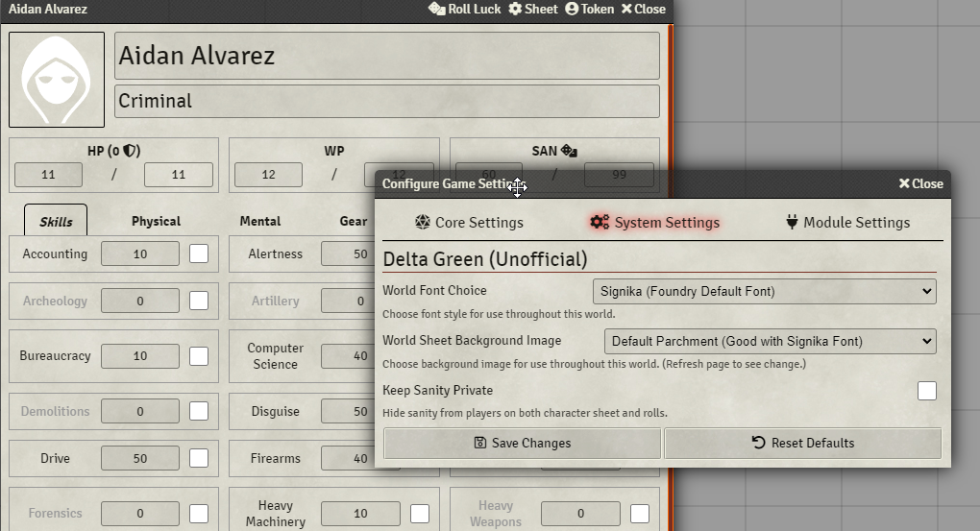The width and height of the screenshot is (980, 531).
Task: Click the current HP value field
Action: click(x=48, y=175)
